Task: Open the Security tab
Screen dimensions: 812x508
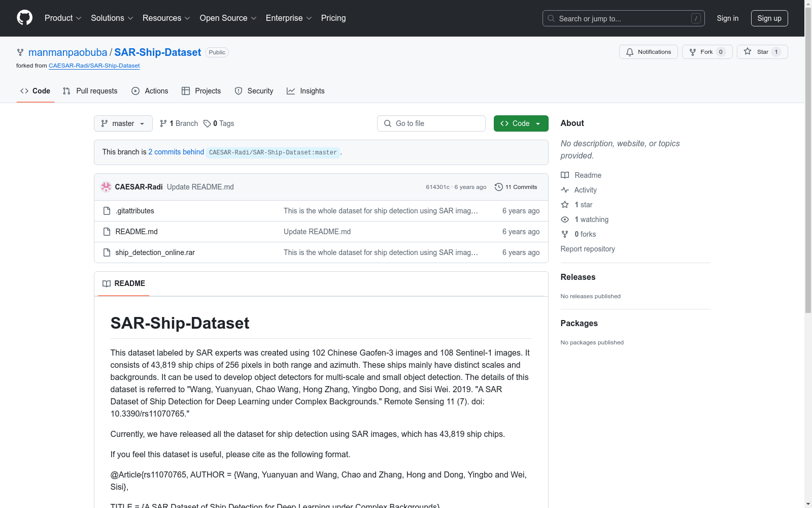Action: click(x=254, y=91)
